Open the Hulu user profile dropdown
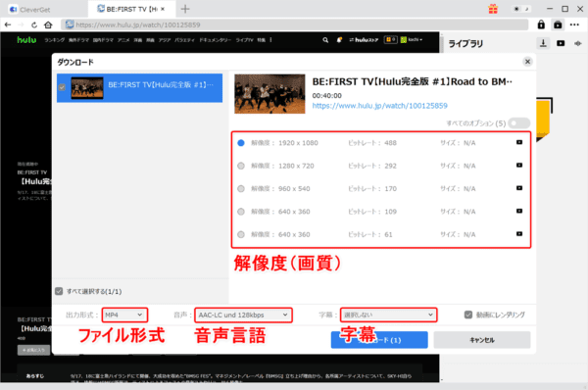The width and height of the screenshot is (588, 390). click(x=412, y=40)
